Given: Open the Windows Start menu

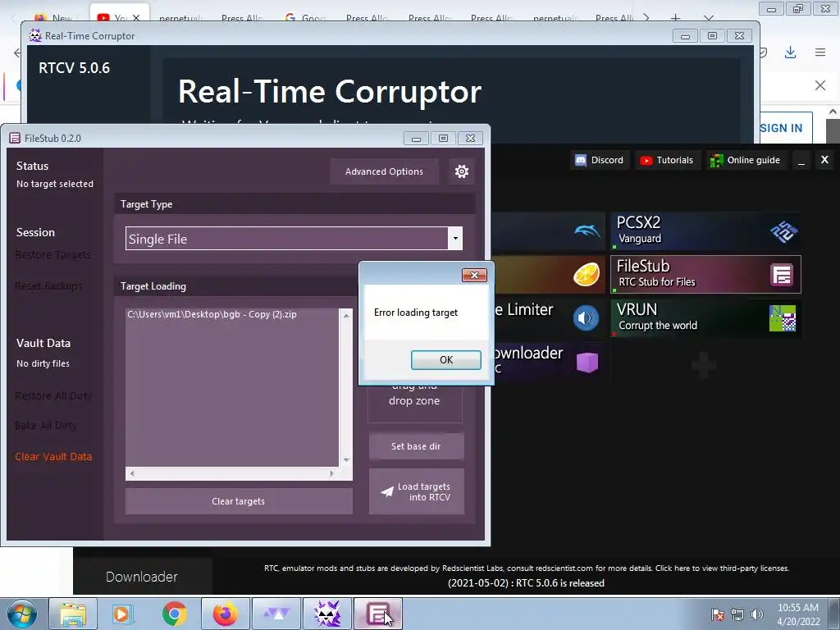Looking at the screenshot, I should click(x=21, y=614).
